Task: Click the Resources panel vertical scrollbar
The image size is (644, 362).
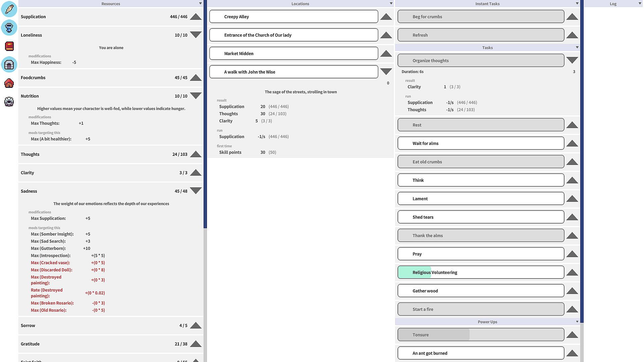Action: point(205,114)
